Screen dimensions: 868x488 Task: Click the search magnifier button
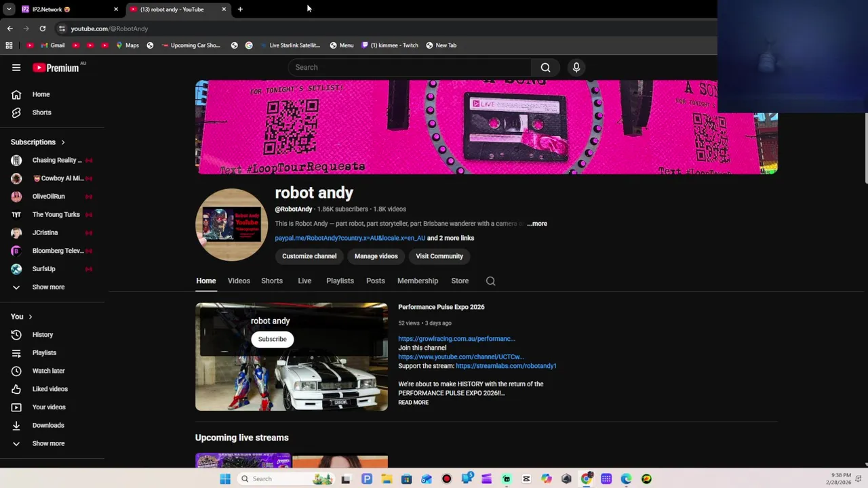tap(545, 67)
